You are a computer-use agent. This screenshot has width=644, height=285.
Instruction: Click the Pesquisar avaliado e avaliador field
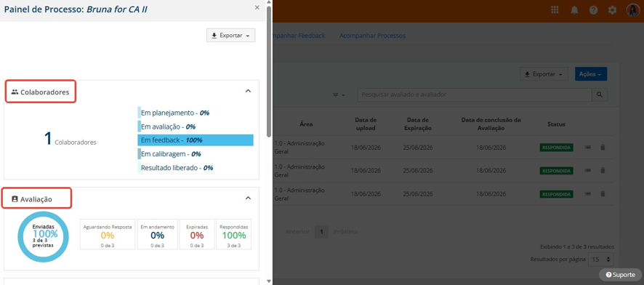click(x=475, y=95)
